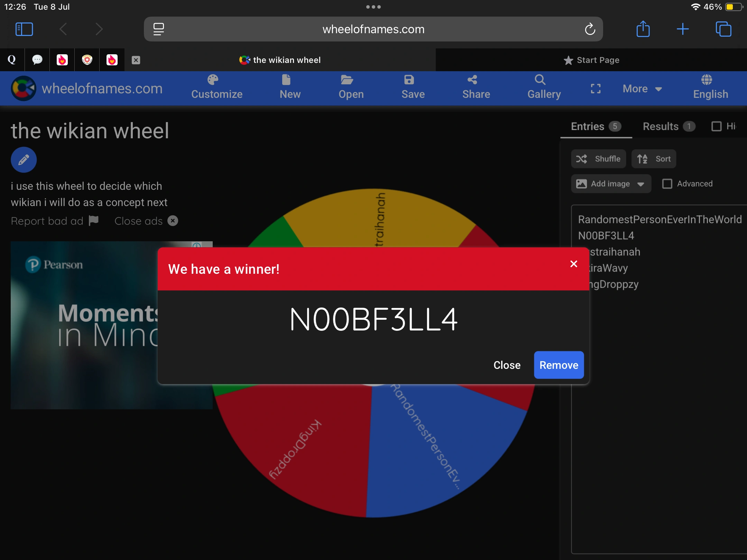
Task: Toggle the Safari sidebar icon
Action: coord(24,29)
